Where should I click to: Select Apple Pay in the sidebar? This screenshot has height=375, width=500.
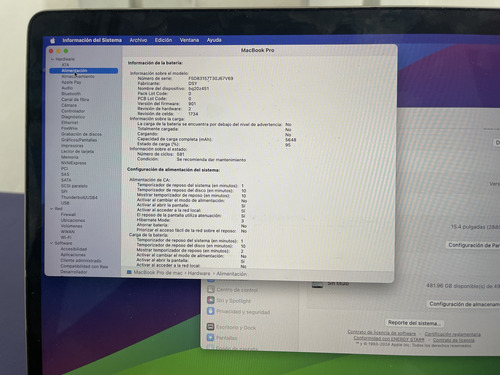coord(71,82)
